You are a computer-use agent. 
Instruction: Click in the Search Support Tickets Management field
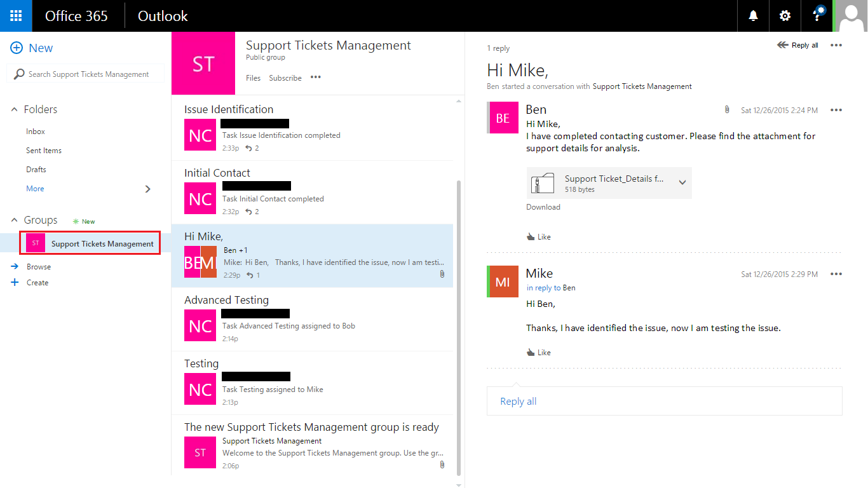(85, 74)
